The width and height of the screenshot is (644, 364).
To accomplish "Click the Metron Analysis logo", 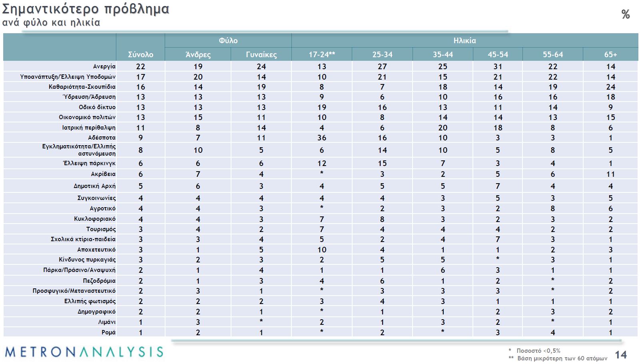I will (84, 352).
